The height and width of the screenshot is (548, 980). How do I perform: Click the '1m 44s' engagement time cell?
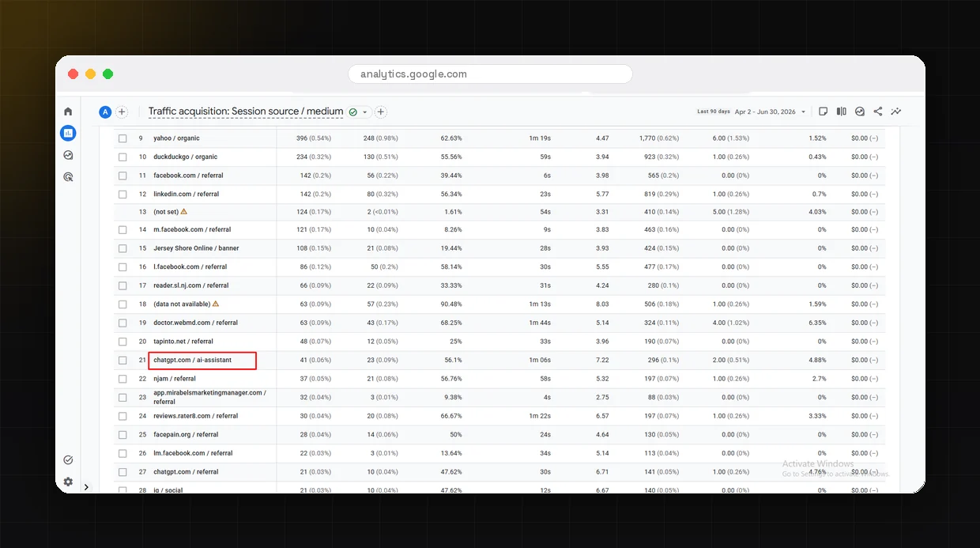[540, 323]
